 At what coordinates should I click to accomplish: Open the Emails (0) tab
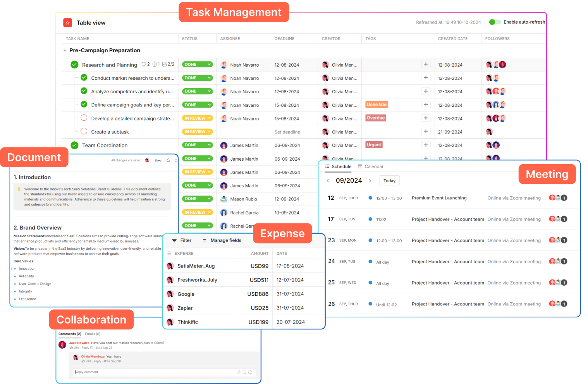(x=93, y=334)
